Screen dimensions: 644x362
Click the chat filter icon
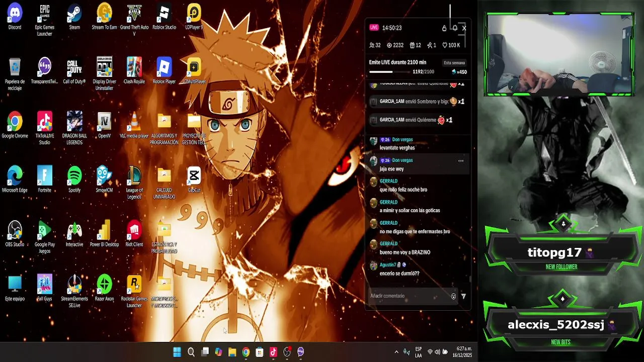pyautogui.click(x=463, y=297)
